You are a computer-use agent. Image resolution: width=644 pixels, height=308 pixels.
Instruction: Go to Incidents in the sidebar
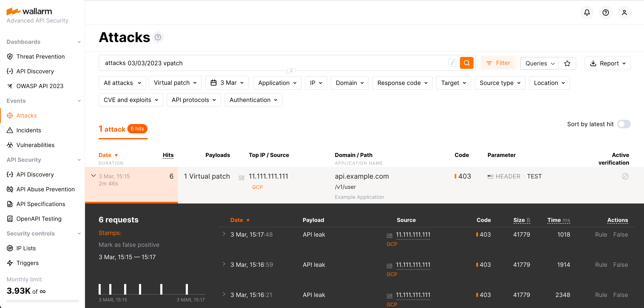(x=28, y=130)
